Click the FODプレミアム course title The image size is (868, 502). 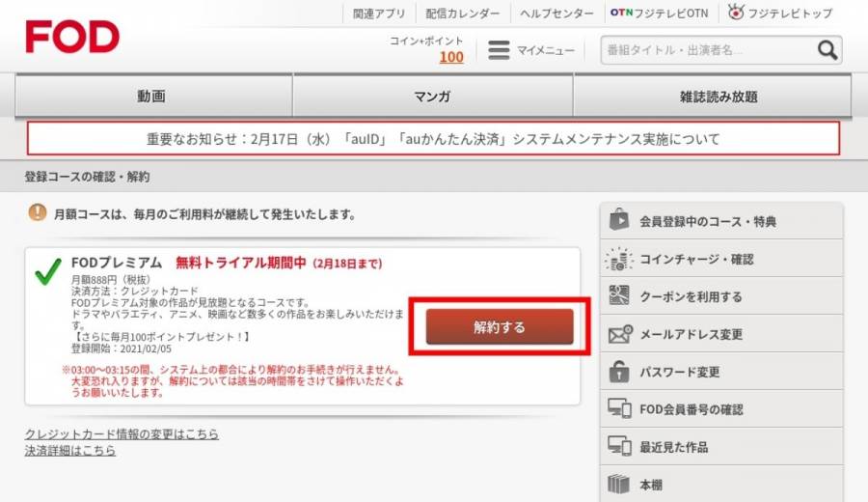point(117,262)
